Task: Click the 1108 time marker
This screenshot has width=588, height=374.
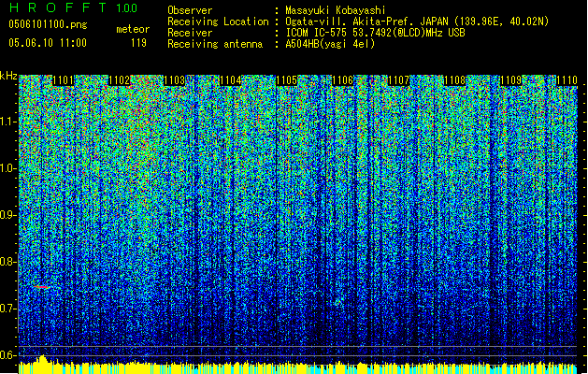Action: pyautogui.click(x=455, y=80)
